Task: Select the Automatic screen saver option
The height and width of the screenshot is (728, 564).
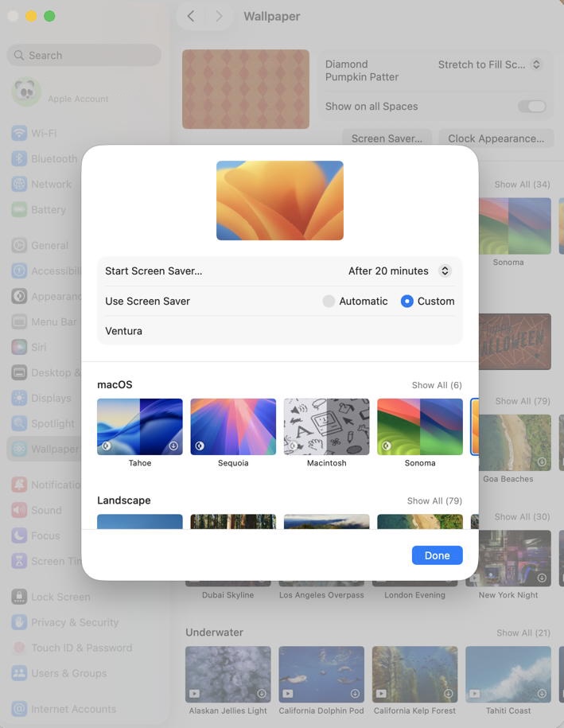Action: [x=329, y=302]
